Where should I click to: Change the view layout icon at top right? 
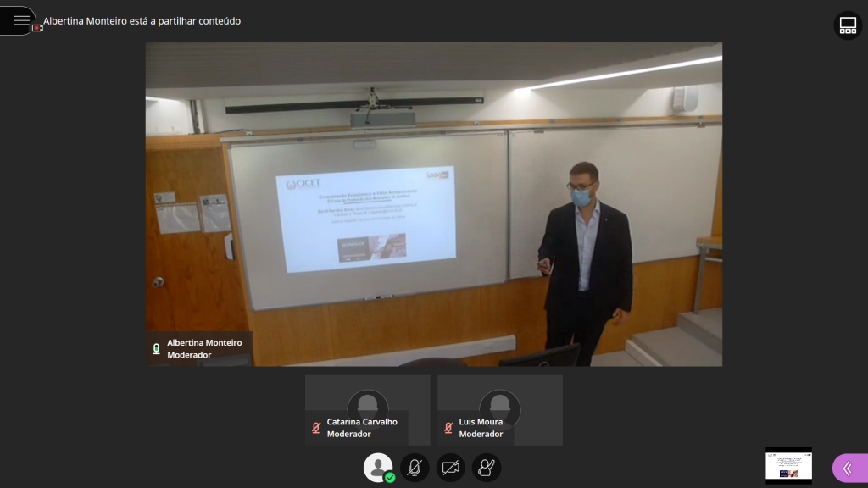click(x=847, y=25)
